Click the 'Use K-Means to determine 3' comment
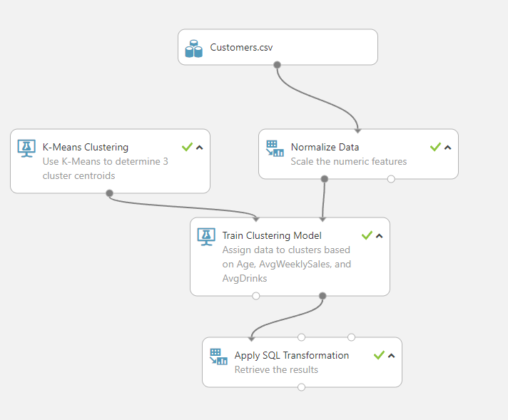Image resolution: width=508 pixels, height=420 pixels. (x=106, y=161)
